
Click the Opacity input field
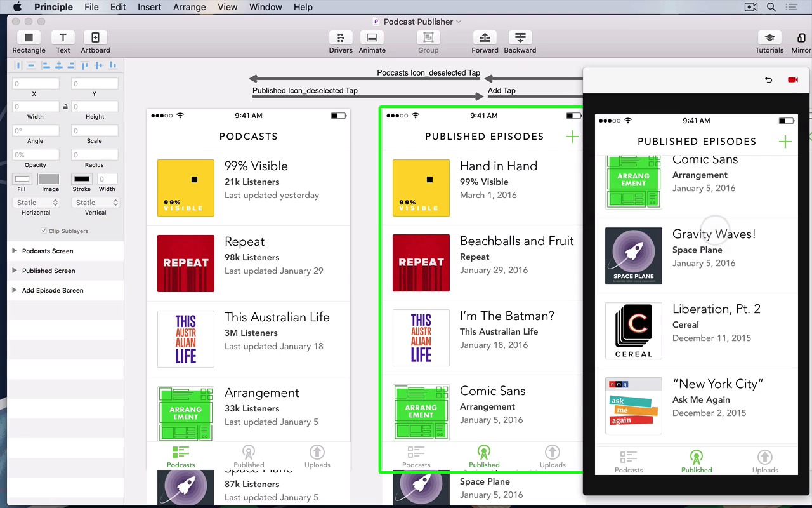[x=36, y=154]
